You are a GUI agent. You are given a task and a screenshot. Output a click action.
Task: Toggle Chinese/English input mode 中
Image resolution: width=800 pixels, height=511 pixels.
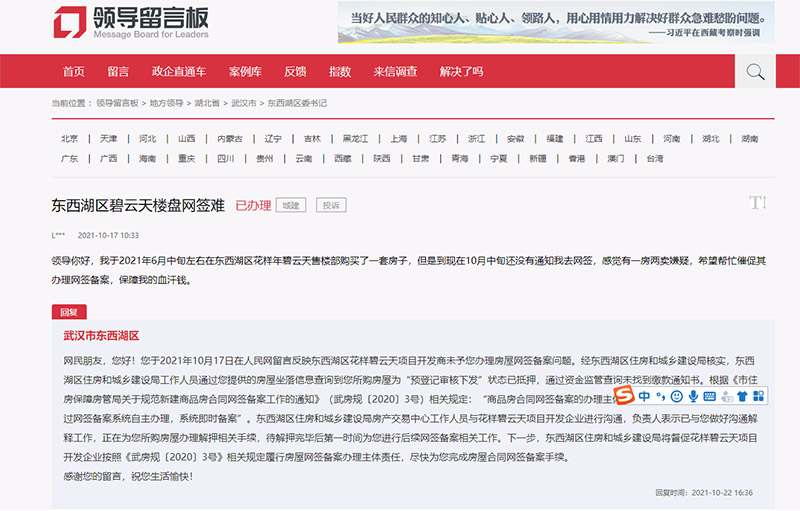644,397
